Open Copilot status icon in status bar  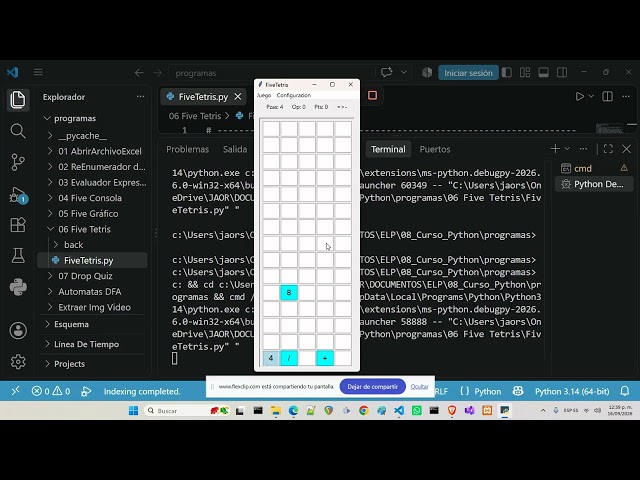pos(518,391)
